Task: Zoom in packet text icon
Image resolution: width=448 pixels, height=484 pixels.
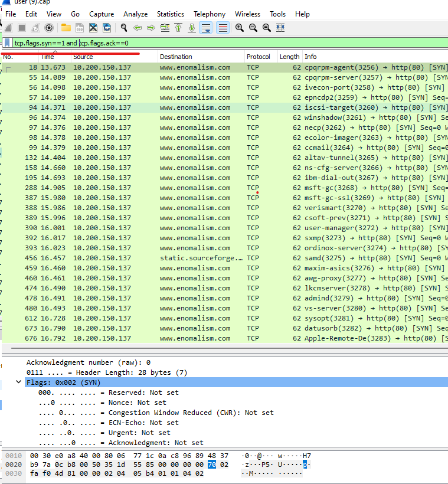Action: coord(239,28)
